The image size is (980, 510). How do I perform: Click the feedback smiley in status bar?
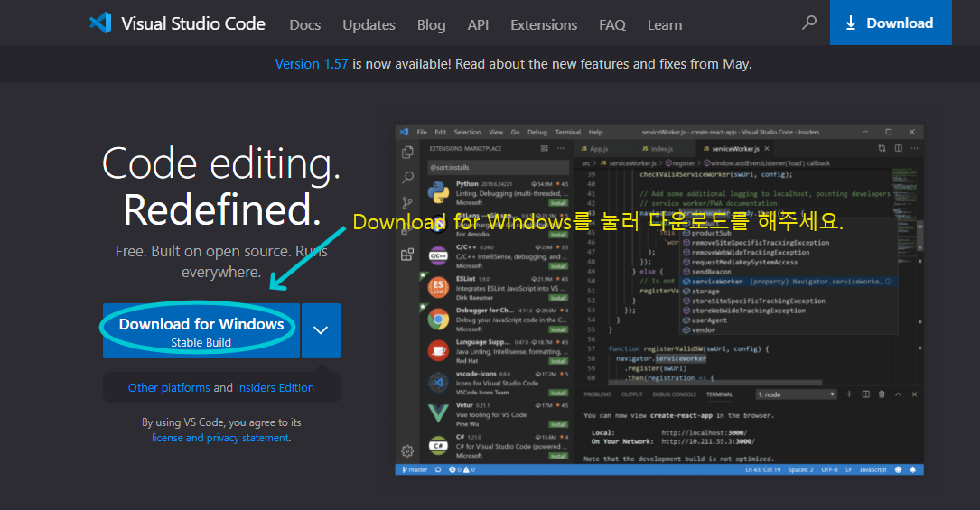point(898,469)
